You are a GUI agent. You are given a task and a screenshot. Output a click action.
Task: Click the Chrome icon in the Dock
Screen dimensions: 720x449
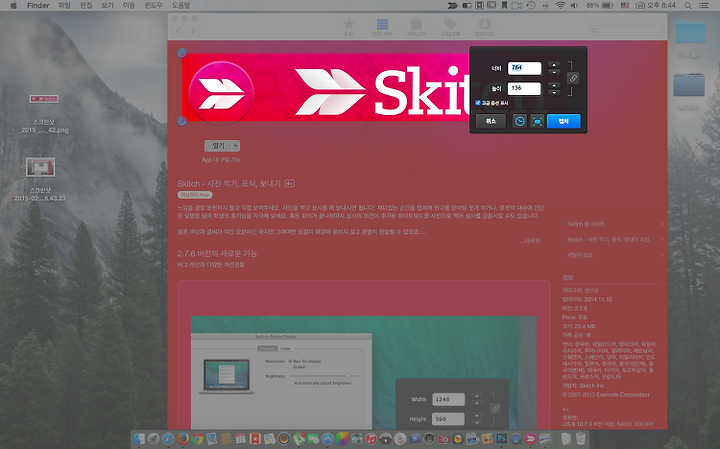point(197,439)
